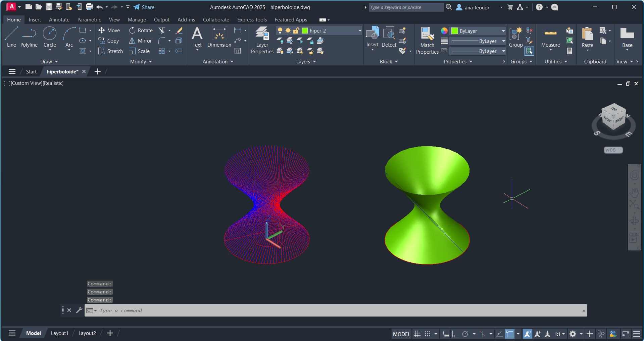
Task: Click the Mirror tool icon
Action: (x=132, y=41)
